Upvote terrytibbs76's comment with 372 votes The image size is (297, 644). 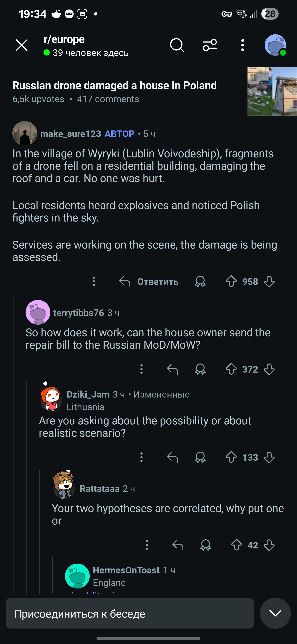(231, 369)
